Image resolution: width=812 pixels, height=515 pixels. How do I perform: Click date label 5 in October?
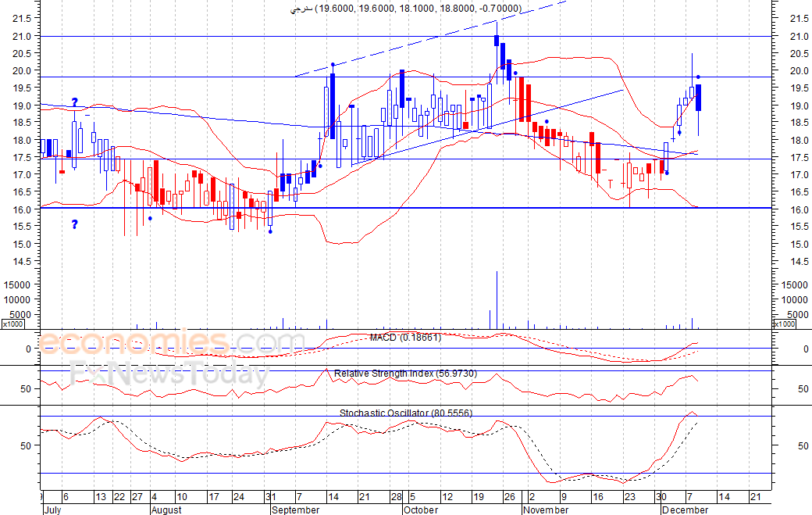412,497
